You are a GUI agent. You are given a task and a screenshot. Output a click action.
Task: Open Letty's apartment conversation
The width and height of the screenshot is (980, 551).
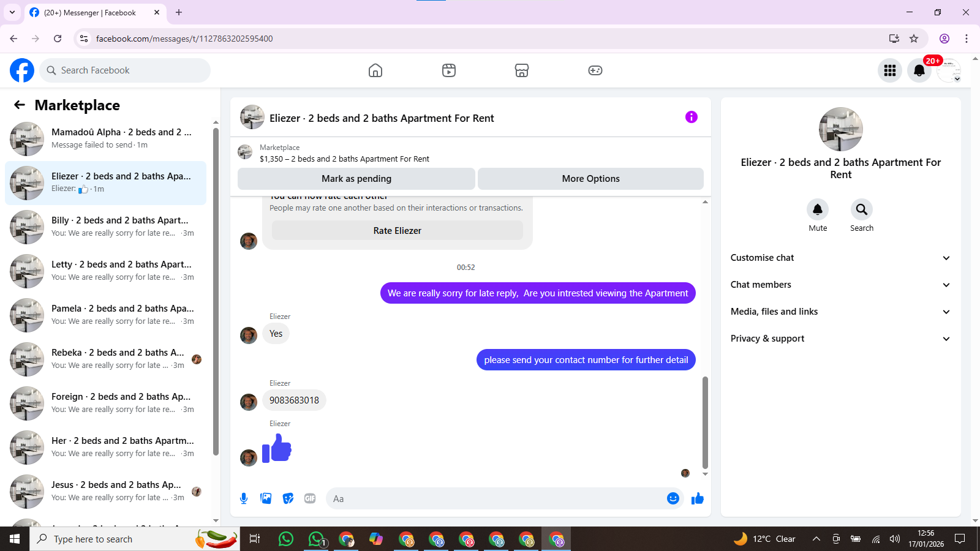click(105, 271)
